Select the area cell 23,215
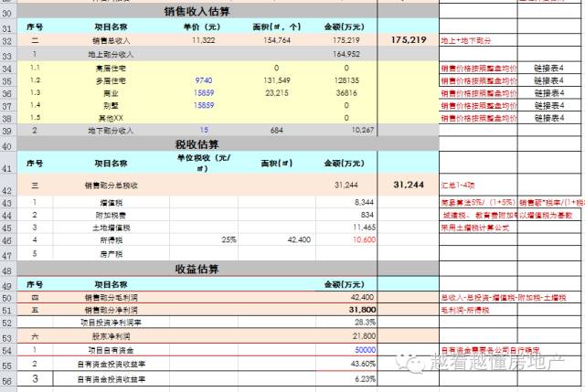 click(277, 93)
